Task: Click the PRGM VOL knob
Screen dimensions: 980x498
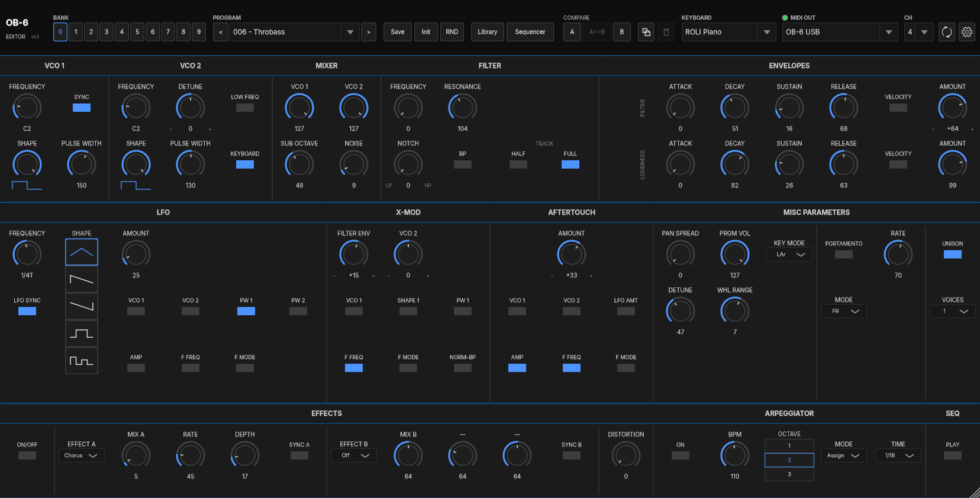Action: point(735,254)
